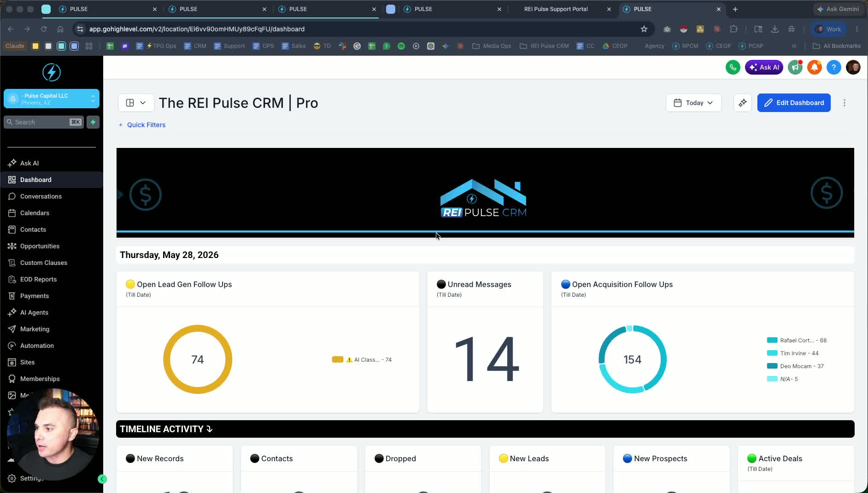Open new browser tab with plus
Viewport: 868px width, 493px height.
tap(735, 9)
